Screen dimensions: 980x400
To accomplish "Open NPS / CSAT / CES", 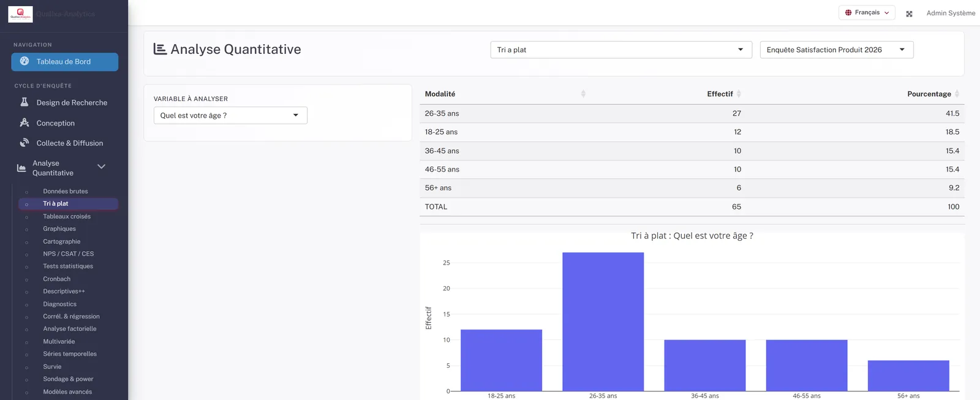I will pos(69,254).
